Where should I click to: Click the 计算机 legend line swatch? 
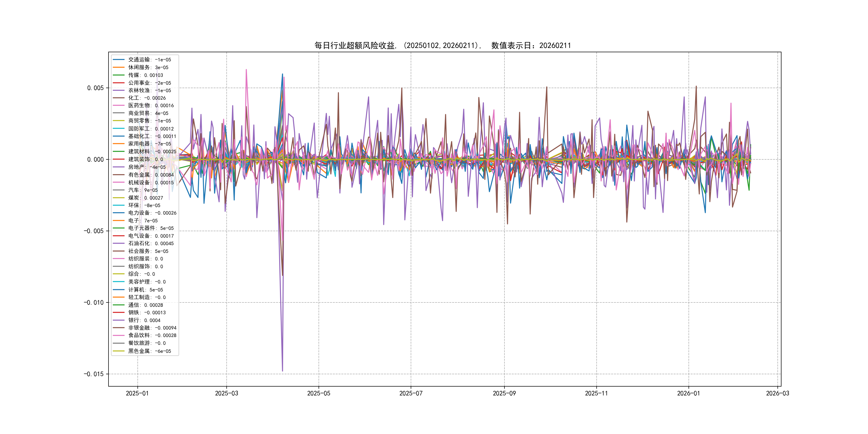(x=119, y=290)
